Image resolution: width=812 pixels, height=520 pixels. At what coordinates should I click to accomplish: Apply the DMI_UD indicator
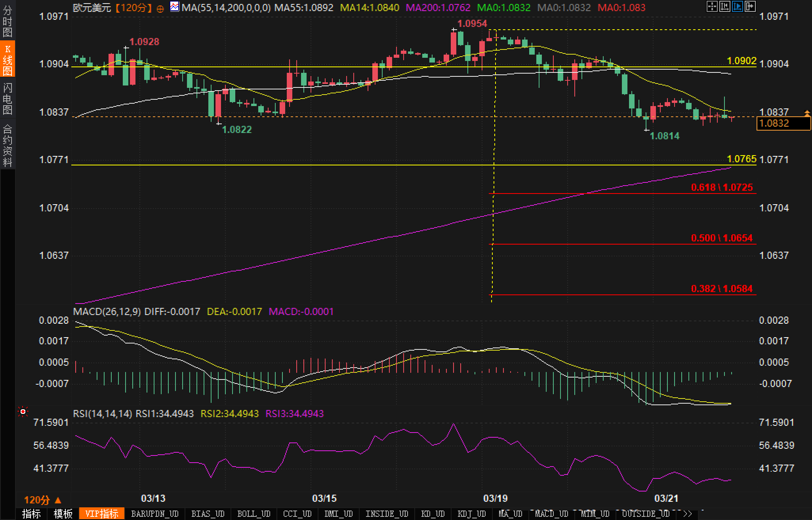click(x=338, y=514)
